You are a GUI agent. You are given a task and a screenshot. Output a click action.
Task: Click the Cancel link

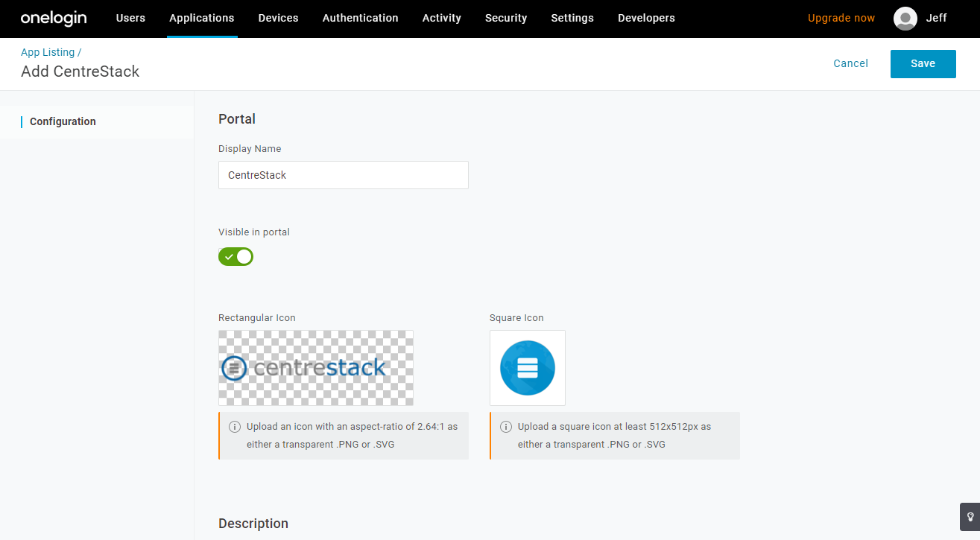(x=850, y=63)
